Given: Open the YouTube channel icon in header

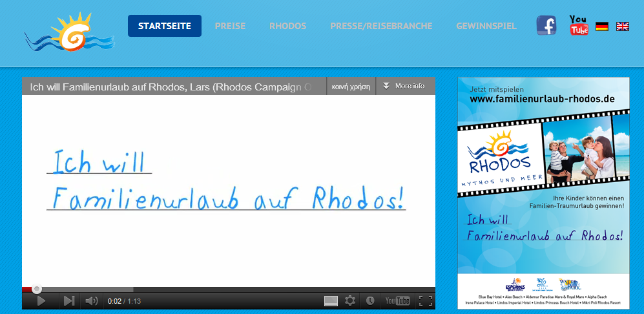Looking at the screenshot, I should click(x=579, y=26).
